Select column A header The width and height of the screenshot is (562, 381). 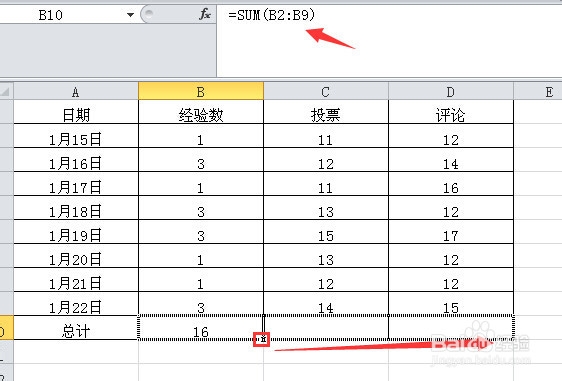click(76, 92)
